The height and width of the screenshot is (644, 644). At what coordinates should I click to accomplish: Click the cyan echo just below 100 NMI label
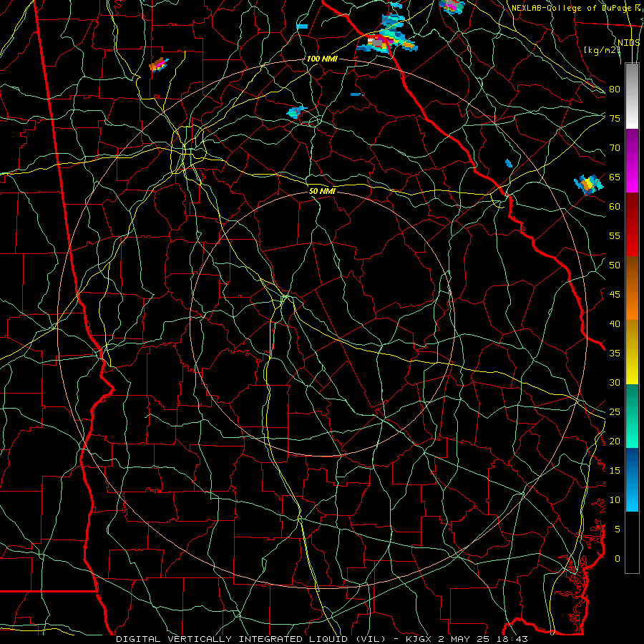[x=296, y=112]
